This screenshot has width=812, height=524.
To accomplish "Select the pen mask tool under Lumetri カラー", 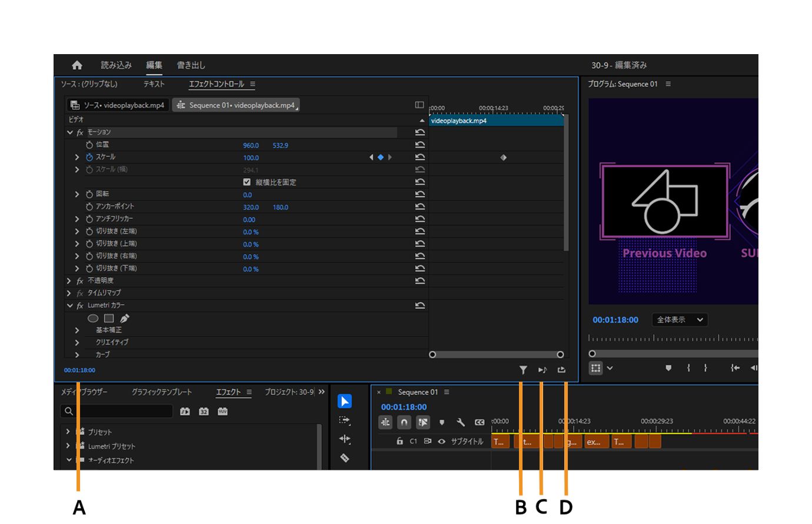I will pyautogui.click(x=124, y=318).
